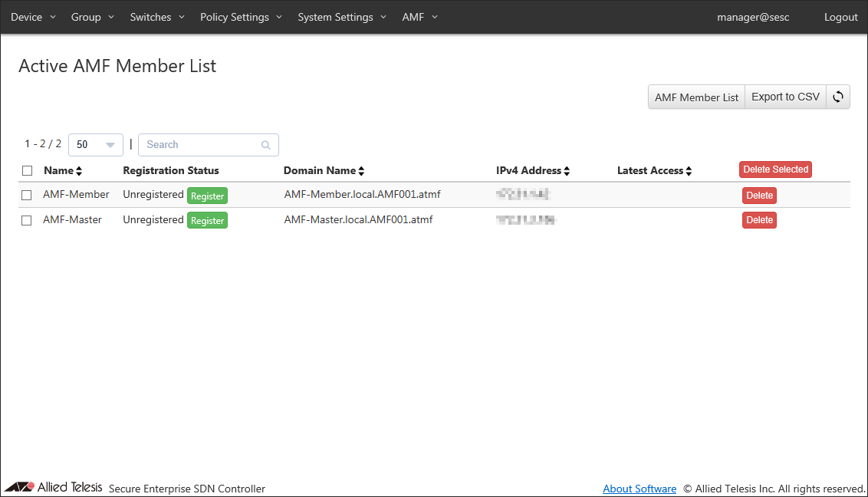Click Export to CSV
Image resolution: width=868 pixels, height=497 pixels.
[785, 97]
